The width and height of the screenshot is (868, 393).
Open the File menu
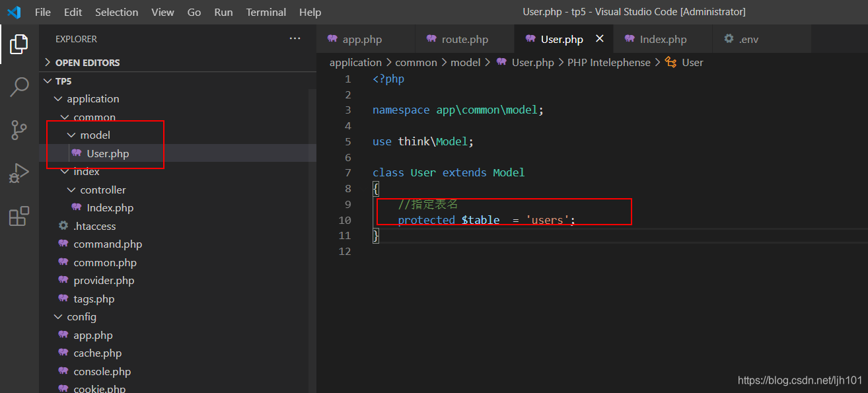[42, 12]
